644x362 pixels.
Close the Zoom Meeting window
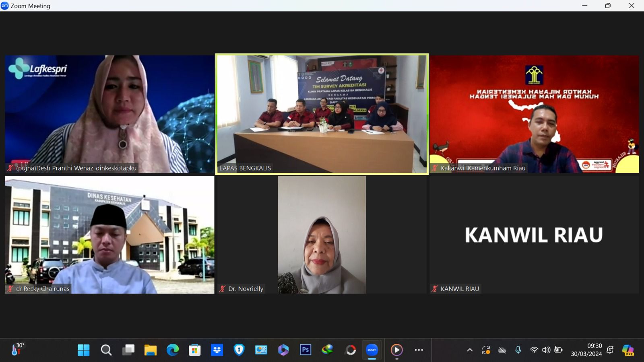coord(632,6)
